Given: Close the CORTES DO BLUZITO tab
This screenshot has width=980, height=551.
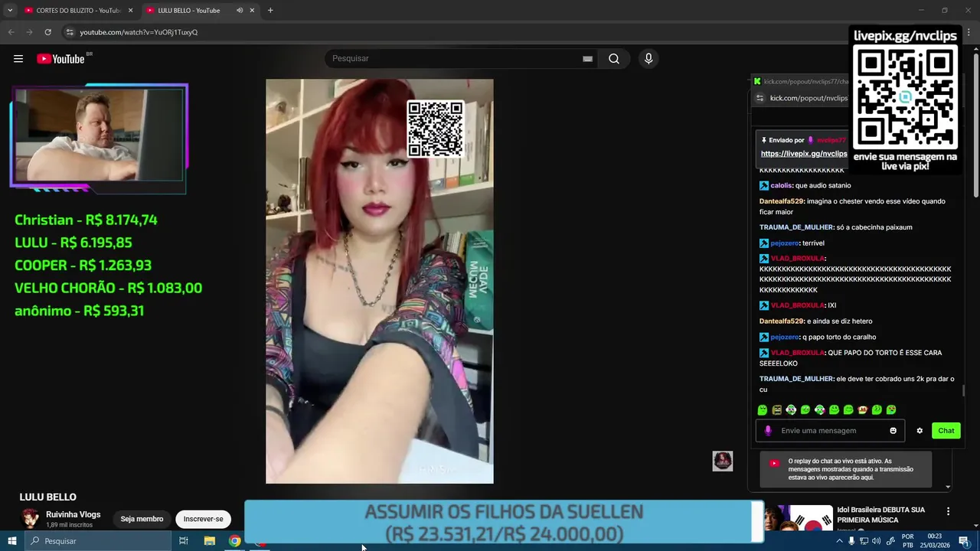Looking at the screenshot, I should tap(130, 11).
